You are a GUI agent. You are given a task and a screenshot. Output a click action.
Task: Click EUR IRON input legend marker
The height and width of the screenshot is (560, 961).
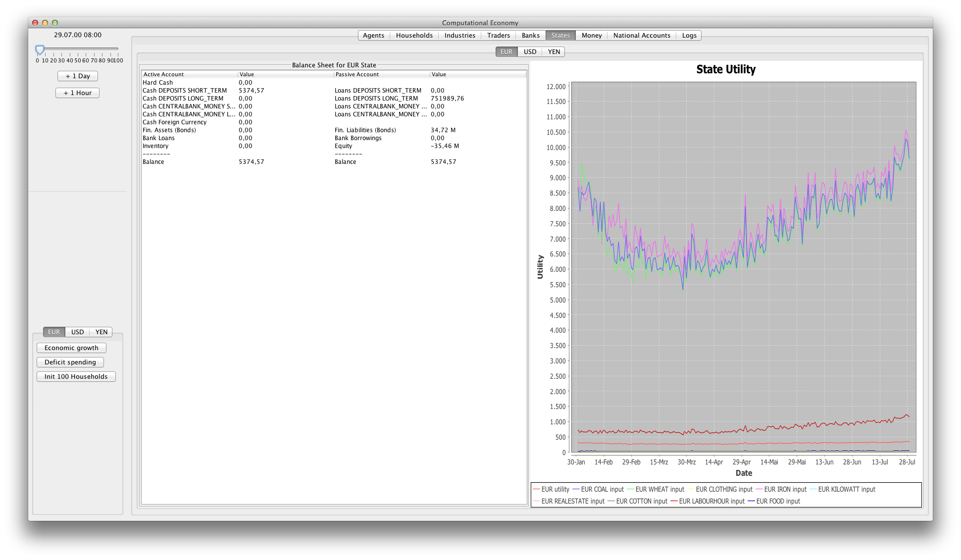pos(760,489)
